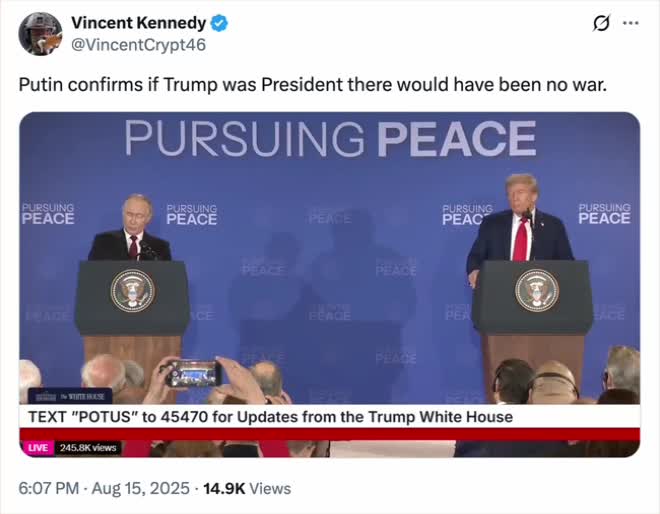Viewport: 660px width, 514px height.
Task: Click the tweet text about Putin
Action: pyautogui.click(x=313, y=84)
